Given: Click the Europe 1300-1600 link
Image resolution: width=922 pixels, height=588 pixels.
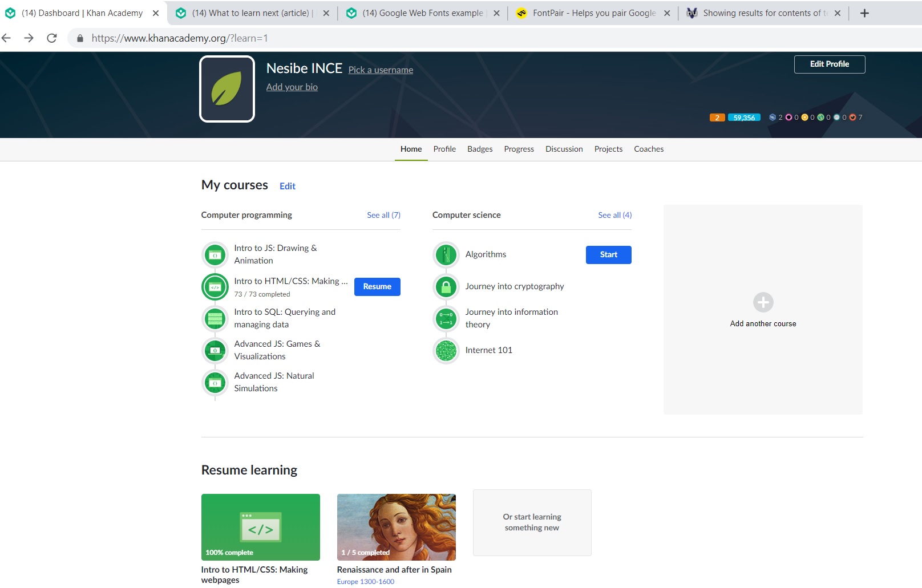Looking at the screenshot, I should coord(366,582).
